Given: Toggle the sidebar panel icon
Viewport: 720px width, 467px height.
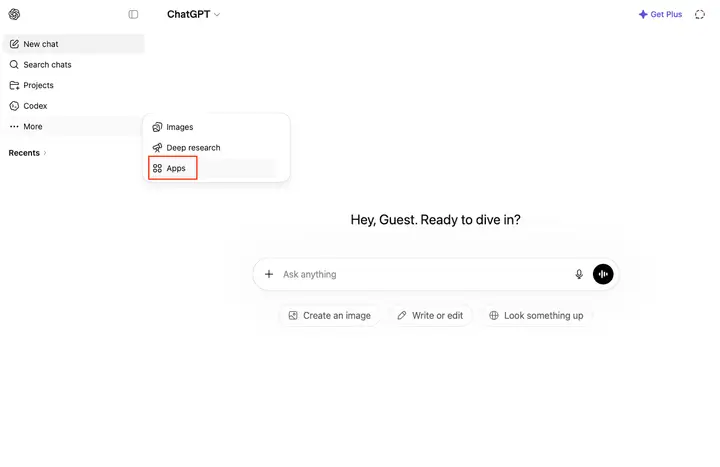Looking at the screenshot, I should (x=133, y=14).
